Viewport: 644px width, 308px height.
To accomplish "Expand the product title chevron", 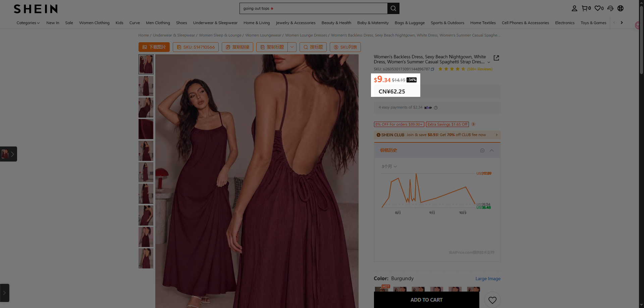I will pos(489,62).
